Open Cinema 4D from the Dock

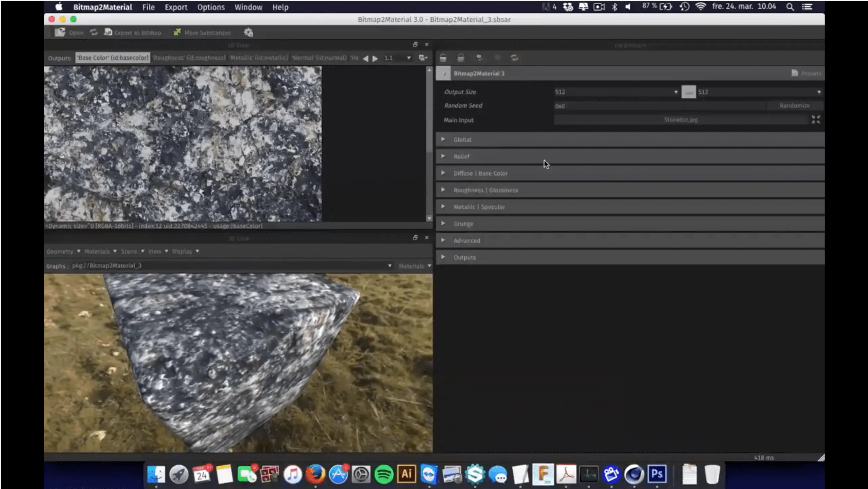(634, 474)
